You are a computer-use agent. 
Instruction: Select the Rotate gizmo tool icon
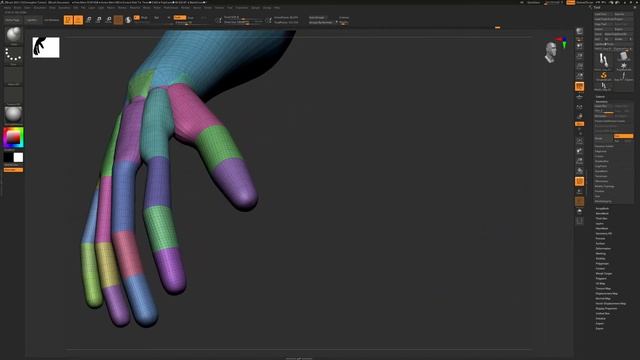(108, 20)
